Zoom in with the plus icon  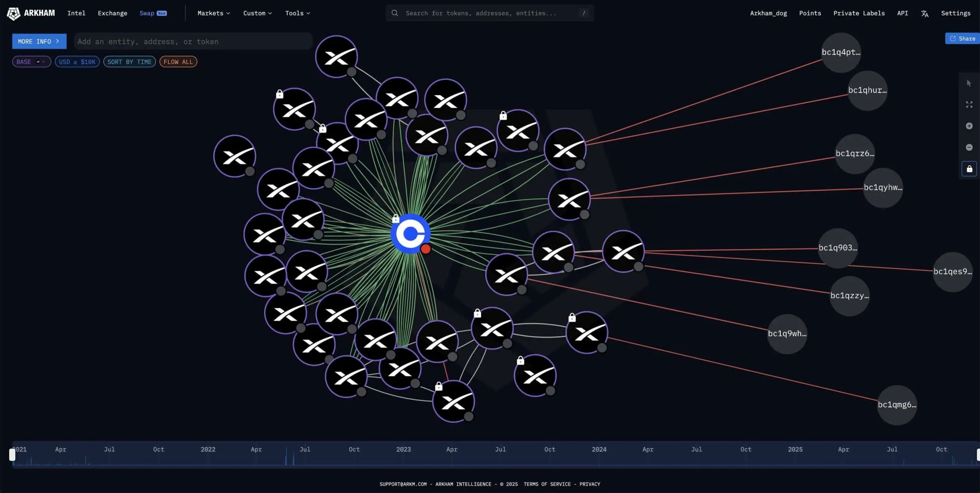click(x=969, y=126)
